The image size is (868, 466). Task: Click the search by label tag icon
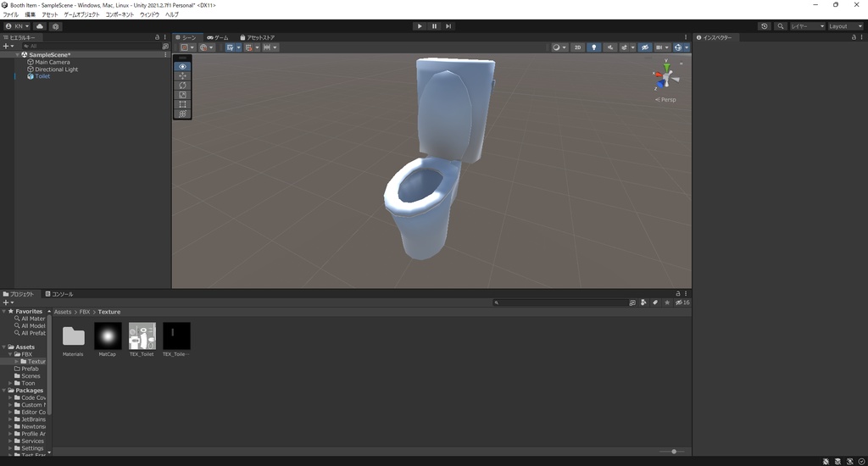[x=655, y=302]
